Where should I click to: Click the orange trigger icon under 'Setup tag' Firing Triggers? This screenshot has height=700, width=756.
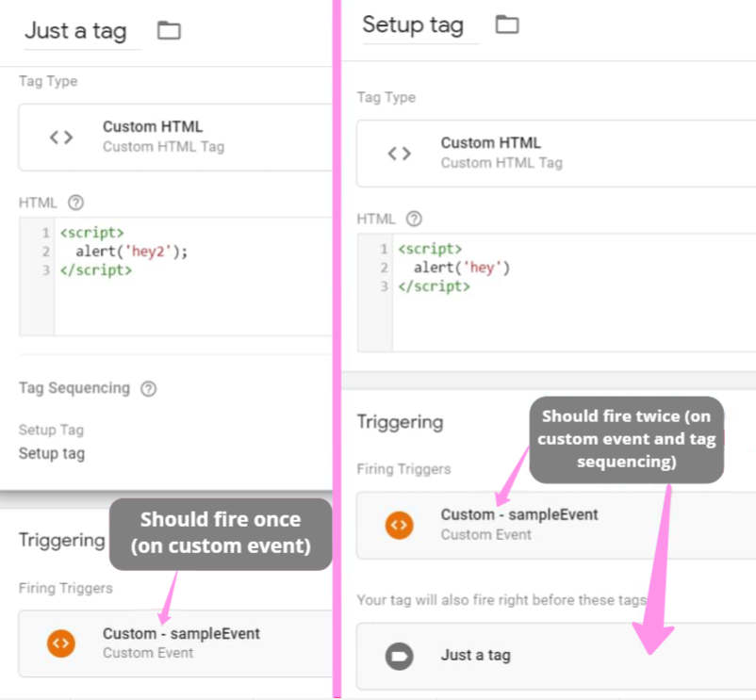pyautogui.click(x=400, y=525)
